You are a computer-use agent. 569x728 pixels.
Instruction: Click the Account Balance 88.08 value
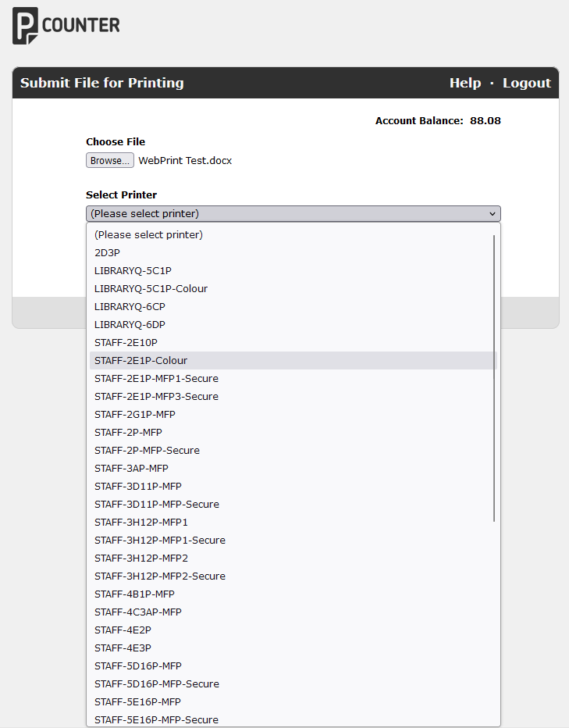(485, 121)
